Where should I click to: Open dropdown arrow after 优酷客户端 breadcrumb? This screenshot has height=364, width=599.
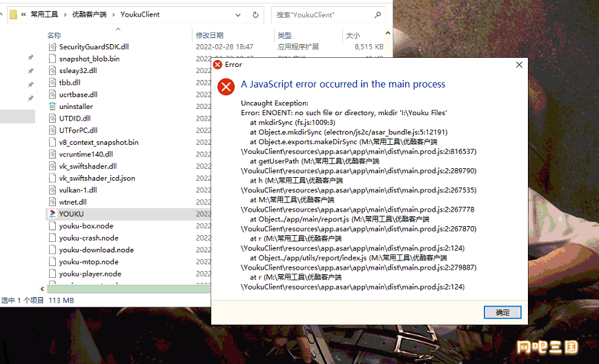click(113, 14)
